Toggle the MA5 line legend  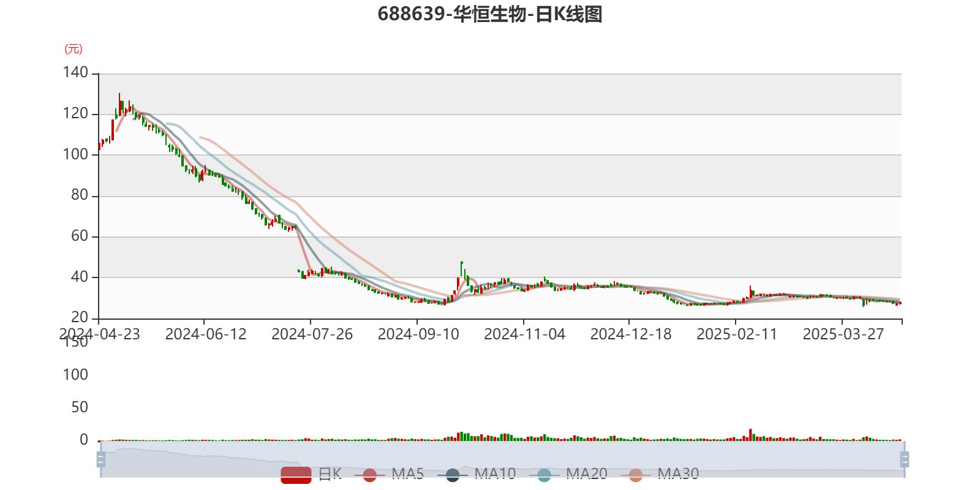coord(389,474)
